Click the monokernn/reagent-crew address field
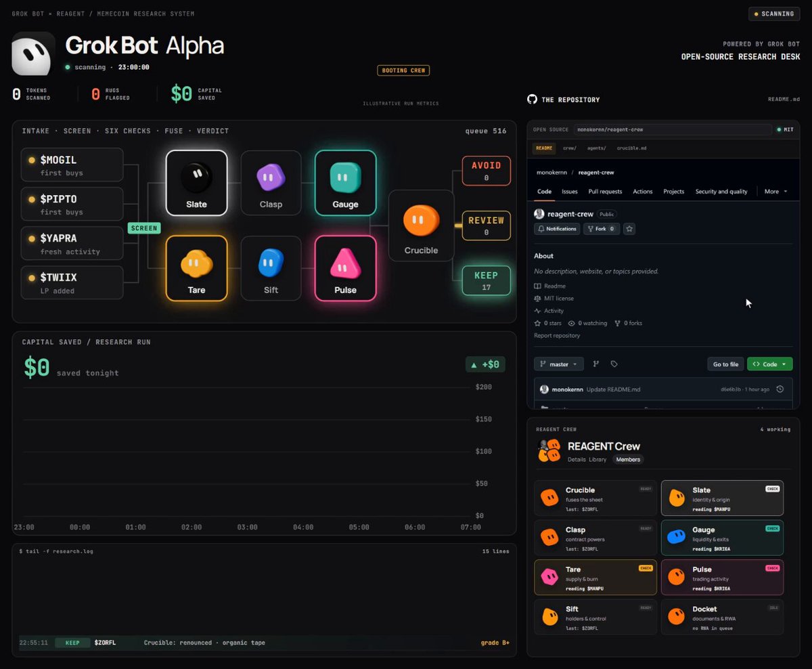812x669 pixels. (x=673, y=129)
